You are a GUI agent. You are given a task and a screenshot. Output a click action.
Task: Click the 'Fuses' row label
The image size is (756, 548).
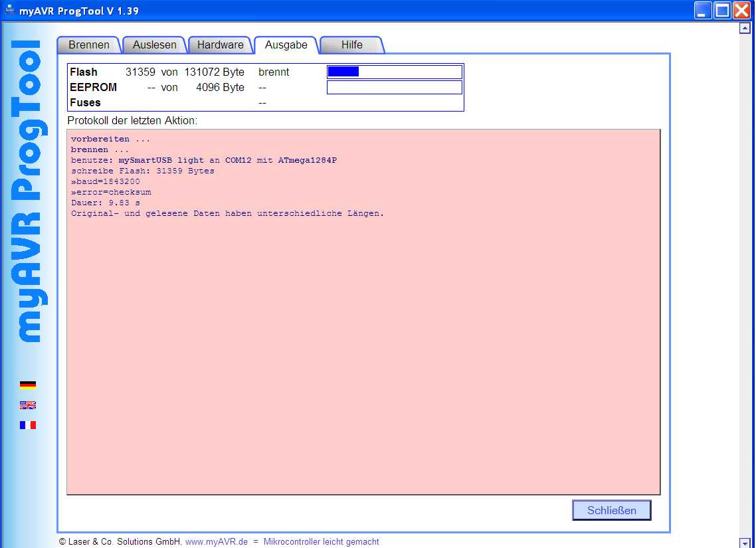[x=85, y=103]
